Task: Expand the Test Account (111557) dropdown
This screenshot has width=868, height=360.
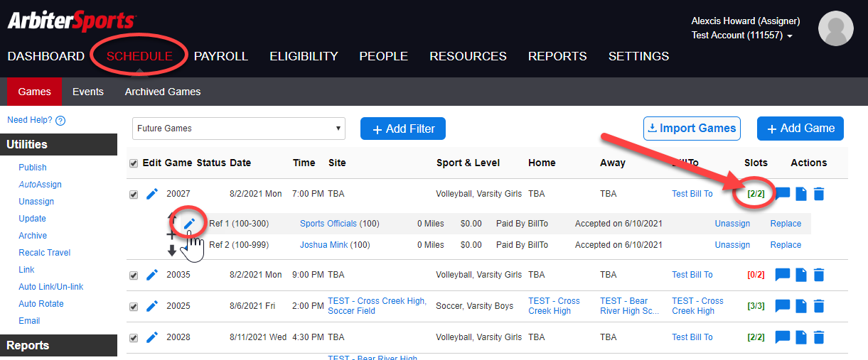Action: [742, 36]
